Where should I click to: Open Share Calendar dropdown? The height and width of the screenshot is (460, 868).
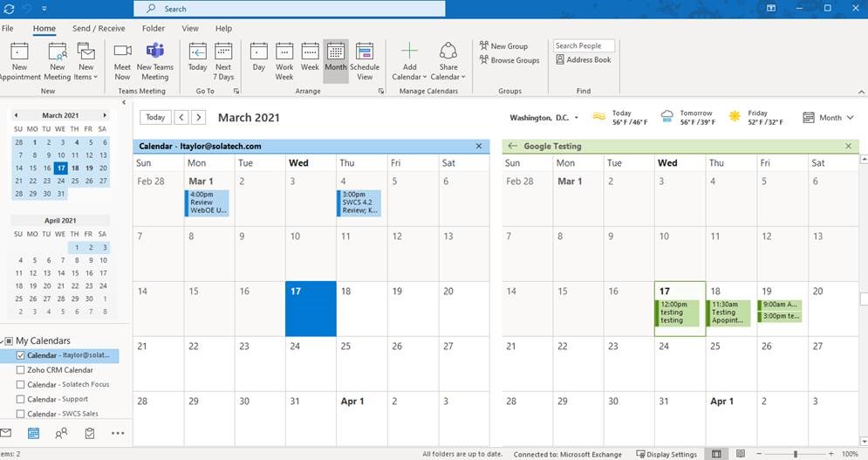coord(448,61)
